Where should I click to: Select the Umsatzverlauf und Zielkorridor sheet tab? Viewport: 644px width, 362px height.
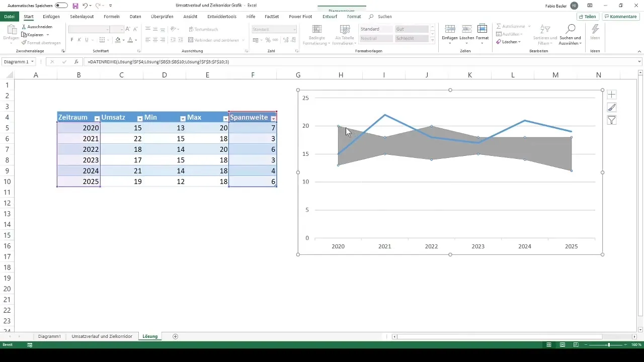point(102,336)
